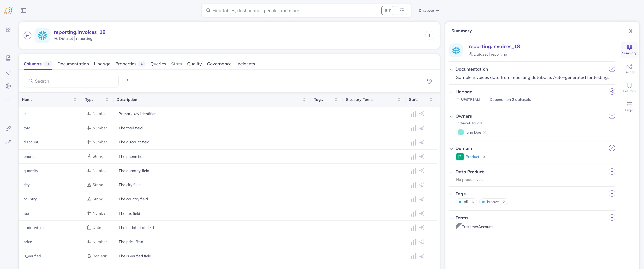Screen dimensions: 644x269
Task: Open the filter sliders beside column search
Action: [x=127, y=81]
